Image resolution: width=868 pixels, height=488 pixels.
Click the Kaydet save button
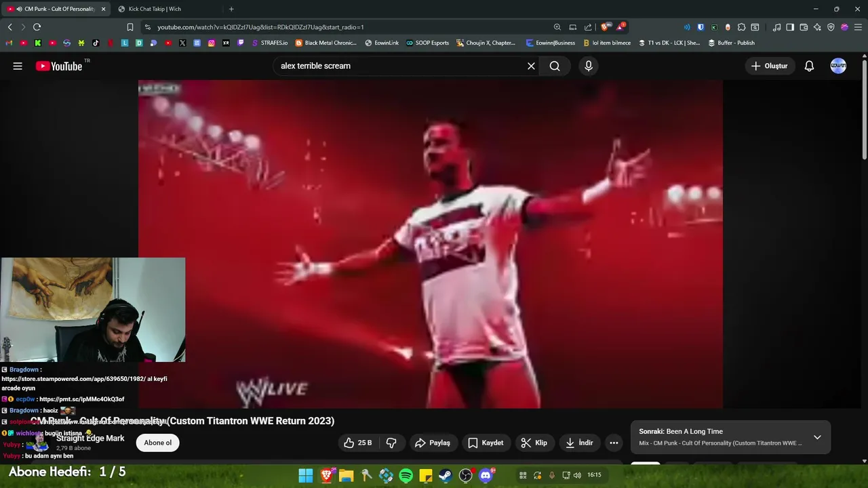(486, 443)
